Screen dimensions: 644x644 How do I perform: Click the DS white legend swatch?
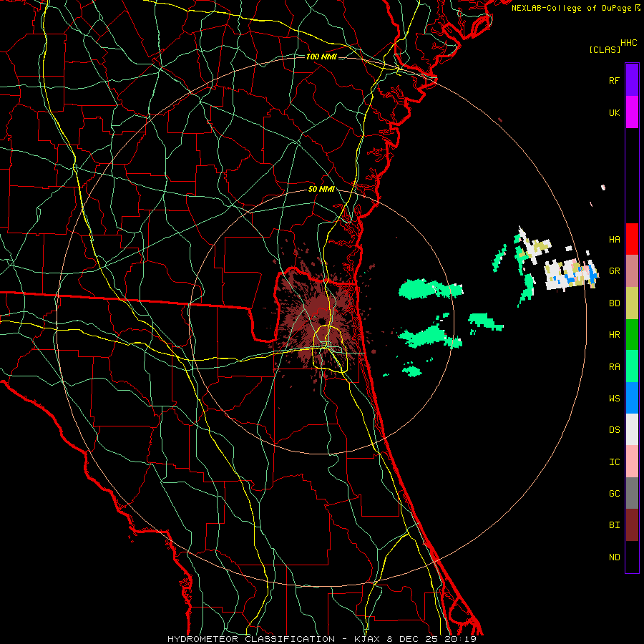pos(632,429)
